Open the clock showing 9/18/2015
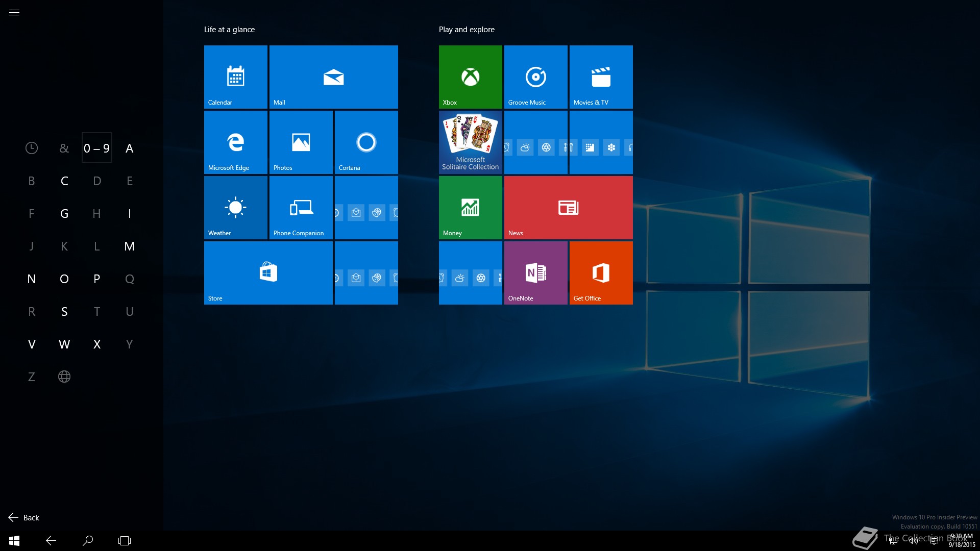The height and width of the screenshot is (551, 980). point(962,541)
